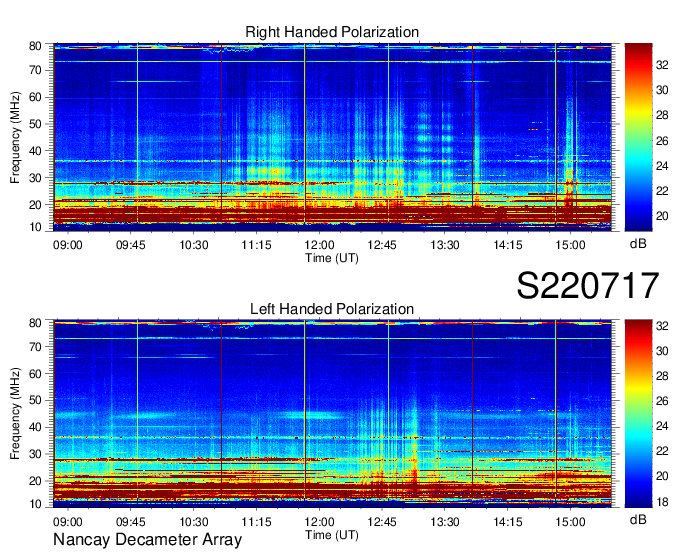Click the "70" frequency tick of Left Handed plot
Viewport: 680px width, 552px height.
[x=35, y=347]
